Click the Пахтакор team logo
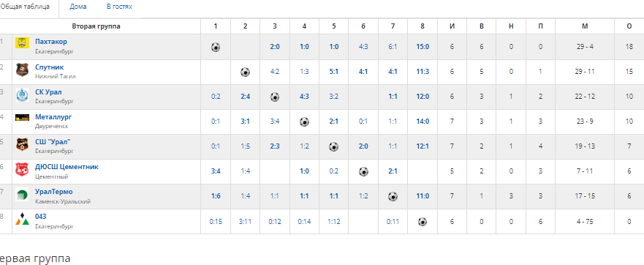 (x=22, y=42)
